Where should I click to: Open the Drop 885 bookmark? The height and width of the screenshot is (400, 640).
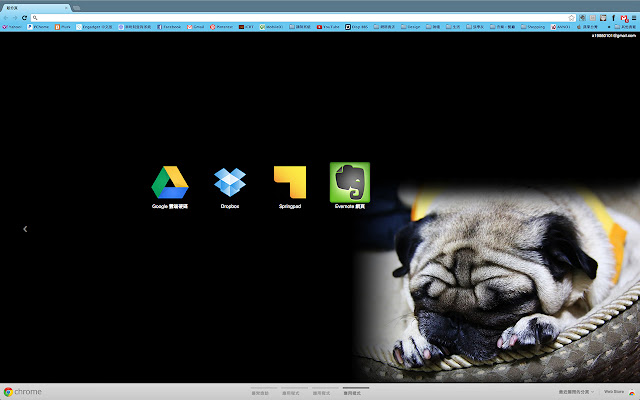[356, 27]
